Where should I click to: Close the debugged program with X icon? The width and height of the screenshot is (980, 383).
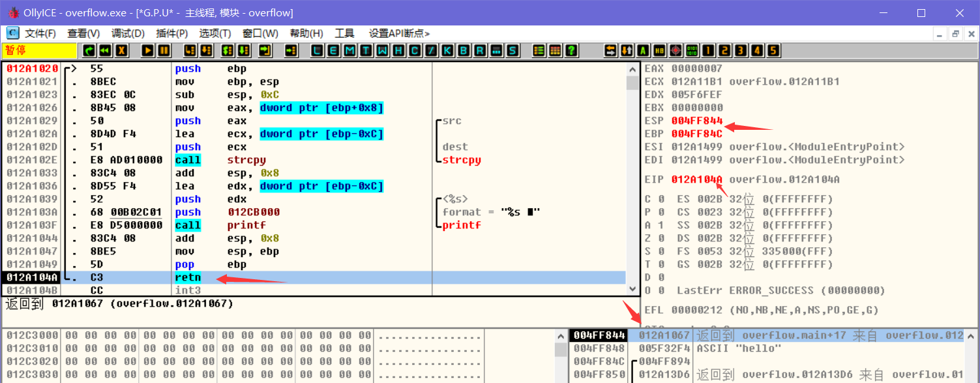tap(121, 50)
